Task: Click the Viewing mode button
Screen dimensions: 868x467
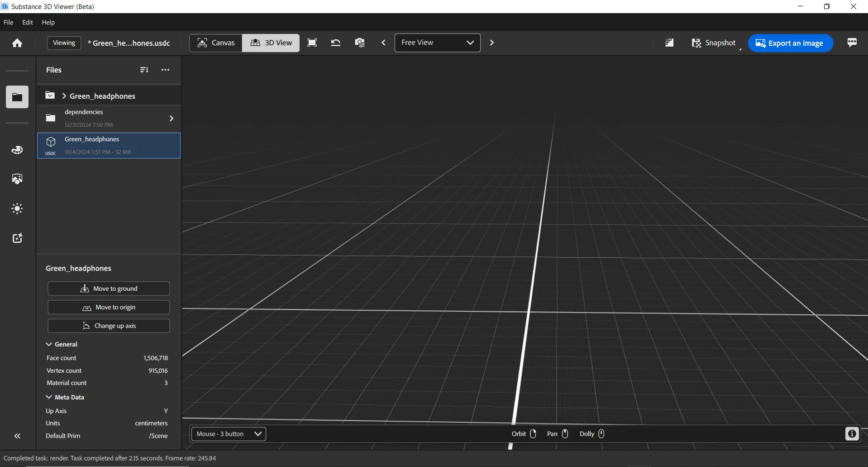Action: click(64, 43)
